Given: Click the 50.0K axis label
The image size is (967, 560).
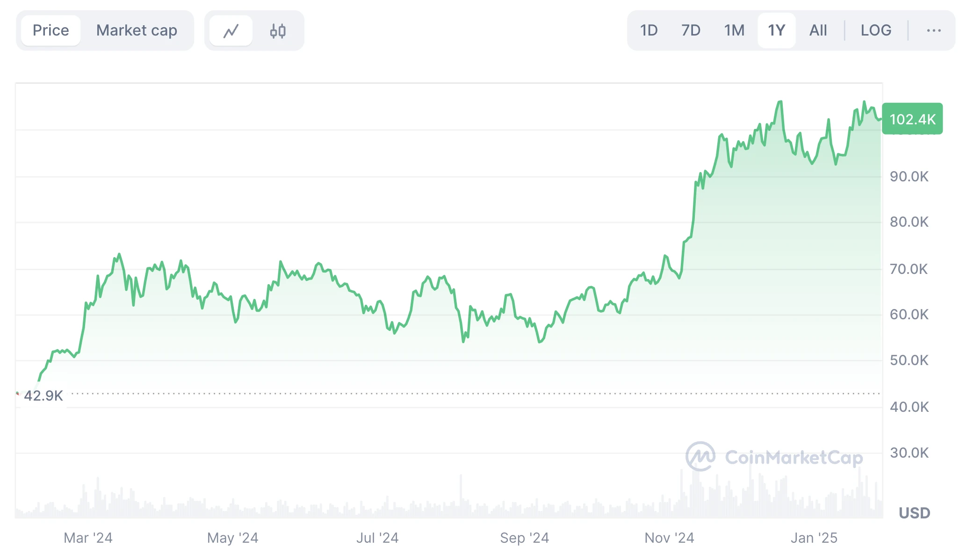Looking at the screenshot, I should [909, 360].
